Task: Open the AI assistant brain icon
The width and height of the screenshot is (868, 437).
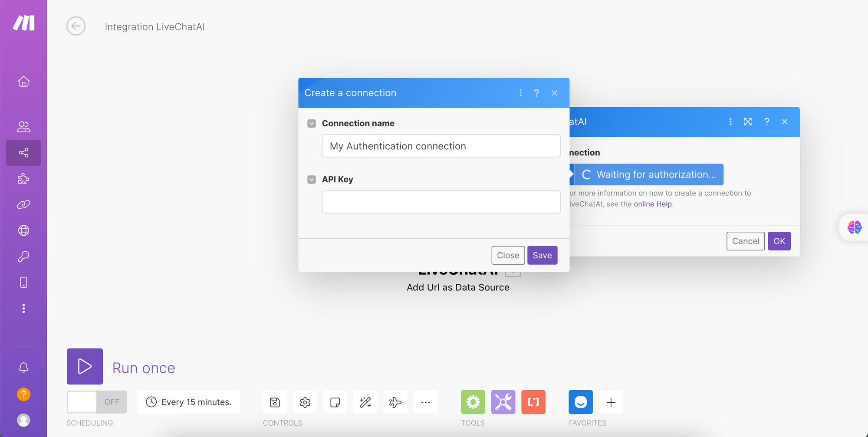Action: coord(855,227)
